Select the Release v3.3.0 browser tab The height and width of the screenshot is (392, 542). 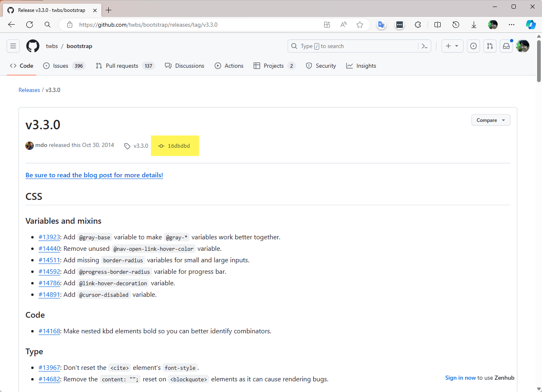coord(52,10)
